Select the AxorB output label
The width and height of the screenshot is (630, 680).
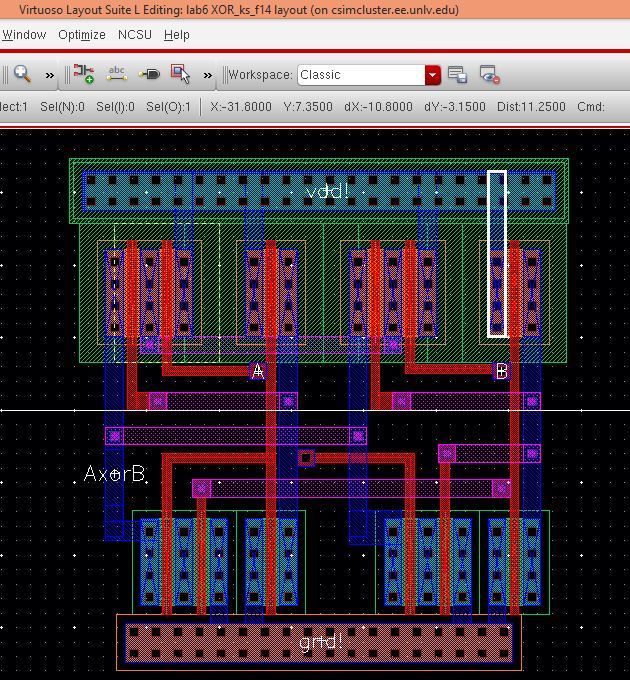(x=115, y=474)
